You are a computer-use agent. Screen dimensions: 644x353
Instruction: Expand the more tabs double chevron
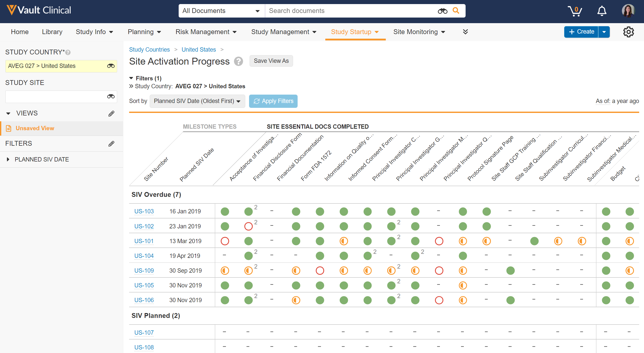(x=465, y=32)
